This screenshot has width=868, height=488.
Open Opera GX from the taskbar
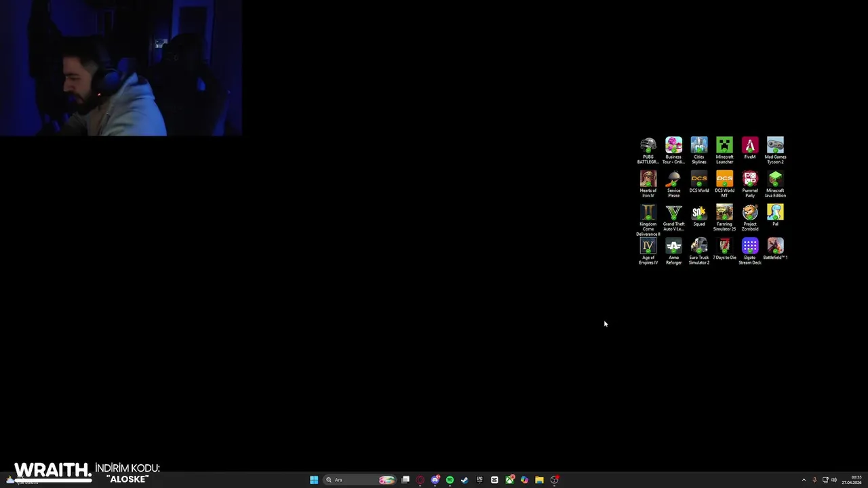click(420, 480)
